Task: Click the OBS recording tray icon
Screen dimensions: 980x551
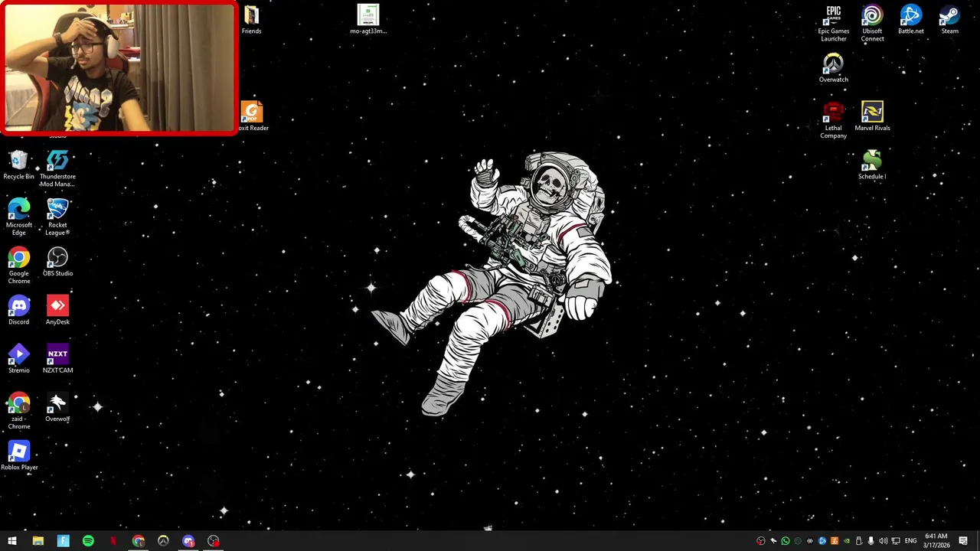Action: coord(761,541)
